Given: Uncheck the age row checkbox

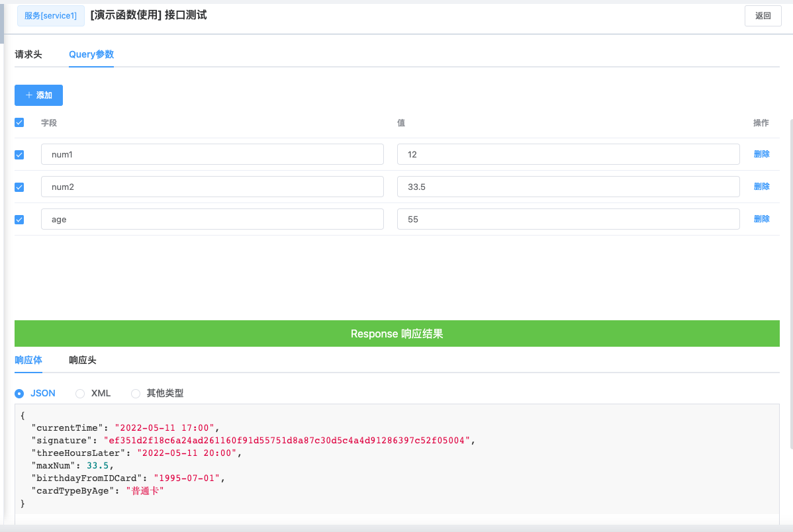Looking at the screenshot, I should coord(19,220).
